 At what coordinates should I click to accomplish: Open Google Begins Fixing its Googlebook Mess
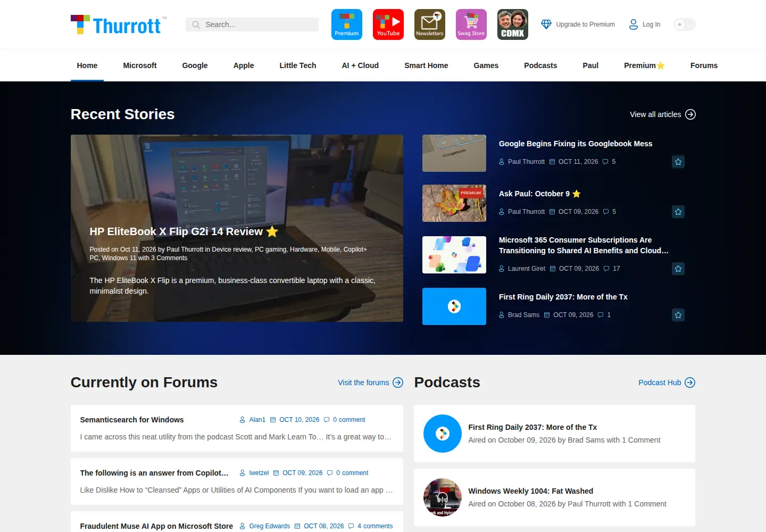pos(576,144)
